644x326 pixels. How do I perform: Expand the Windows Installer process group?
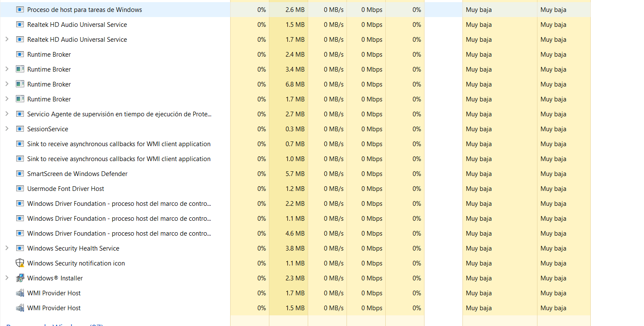tap(6, 278)
